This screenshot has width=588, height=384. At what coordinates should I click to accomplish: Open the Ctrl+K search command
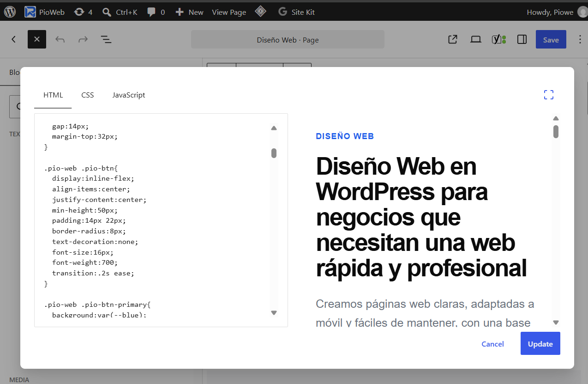click(120, 12)
